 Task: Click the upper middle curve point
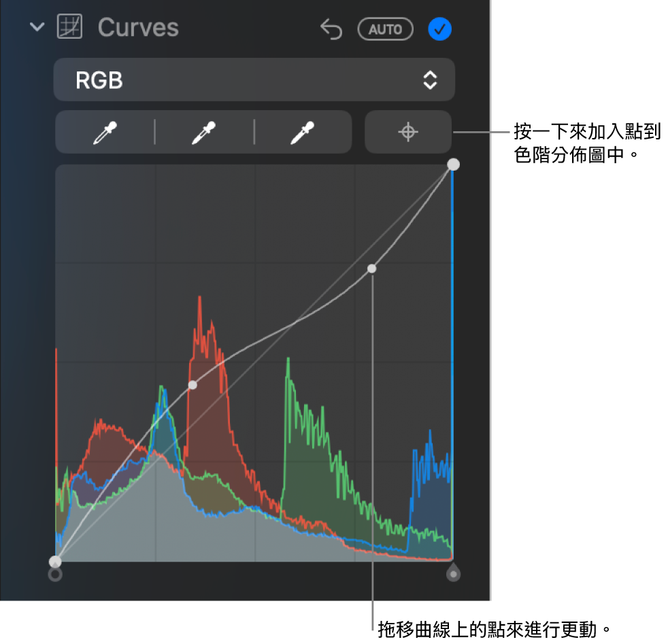[x=372, y=269]
